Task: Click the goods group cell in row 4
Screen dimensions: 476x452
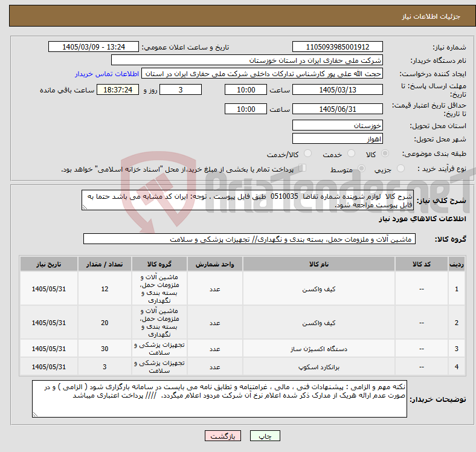Action: pos(159,367)
